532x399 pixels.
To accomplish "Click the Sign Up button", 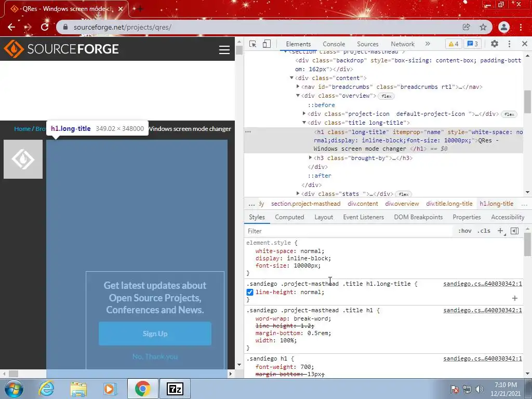I will (155, 334).
